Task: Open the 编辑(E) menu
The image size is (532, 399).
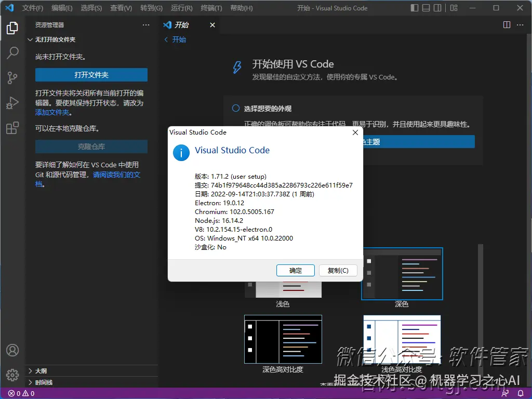Action: tap(62, 8)
